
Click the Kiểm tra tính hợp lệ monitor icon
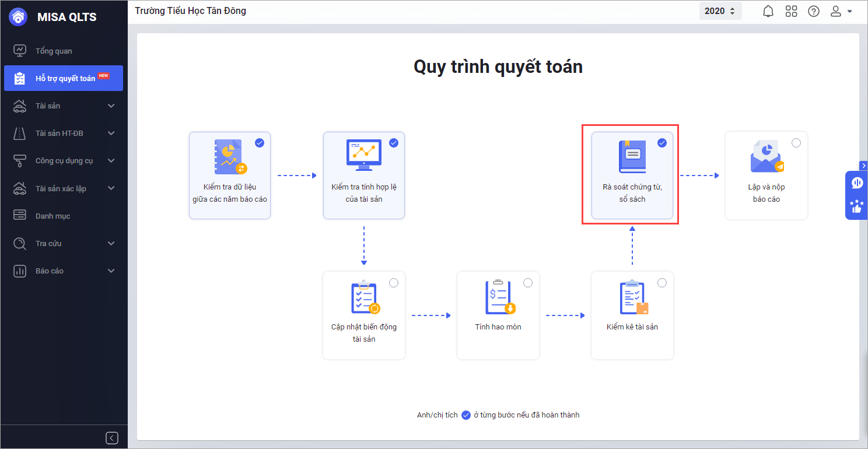tap(364, 155)
